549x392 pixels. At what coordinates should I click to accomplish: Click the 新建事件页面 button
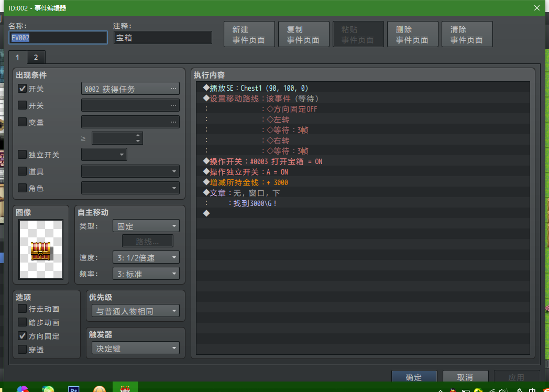click(x=249, y=35)
